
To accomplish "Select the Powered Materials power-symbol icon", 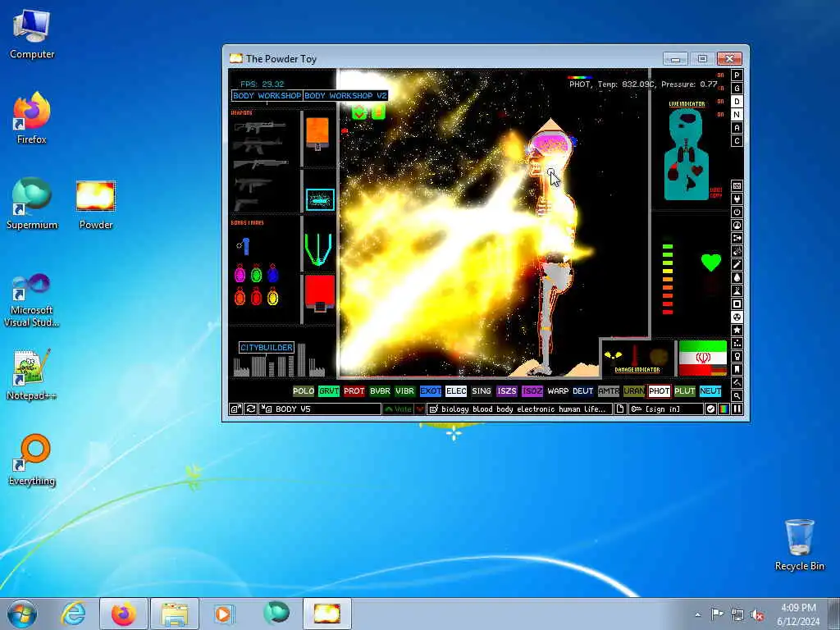I will [737, 212].
